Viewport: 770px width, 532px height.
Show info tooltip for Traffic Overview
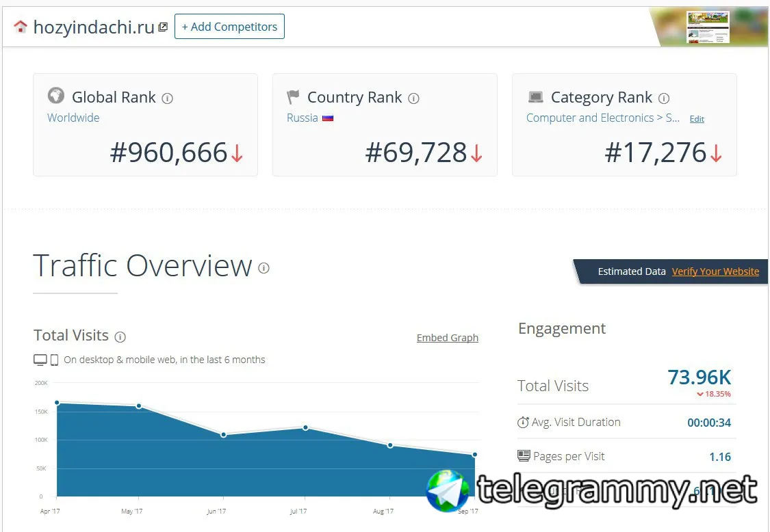[264, 268]
